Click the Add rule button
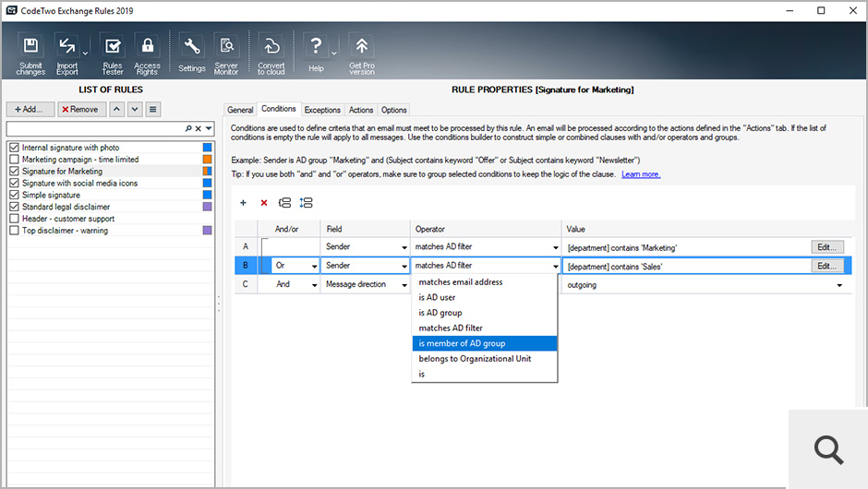 tap(30, 109)
